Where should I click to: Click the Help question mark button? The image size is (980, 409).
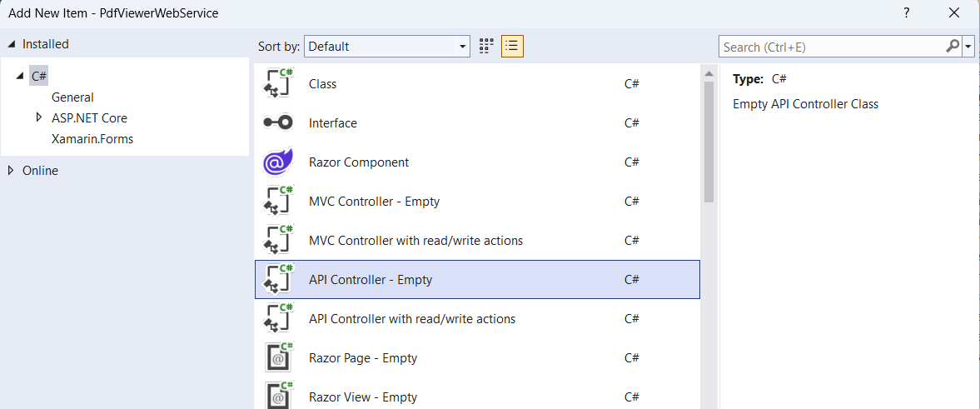pos(906,12)
